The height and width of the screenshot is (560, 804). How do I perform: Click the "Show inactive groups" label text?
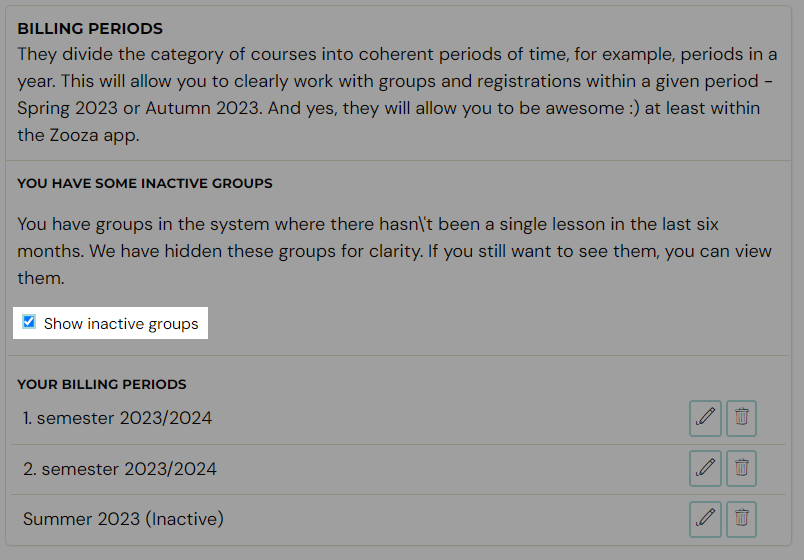121,324
